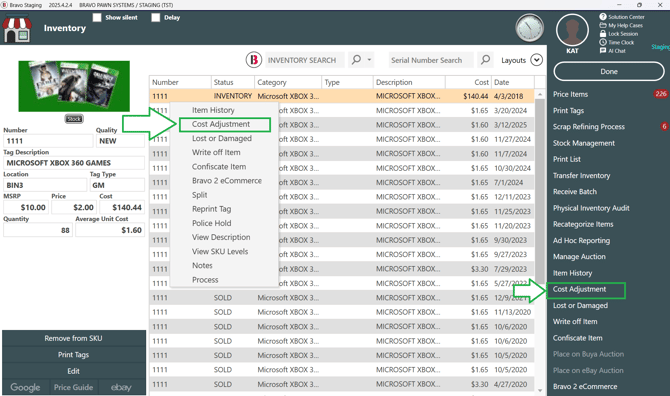670x396 pixels.
Task: Select the row dated 4/27/2020
Action: [x=342, y=384]
